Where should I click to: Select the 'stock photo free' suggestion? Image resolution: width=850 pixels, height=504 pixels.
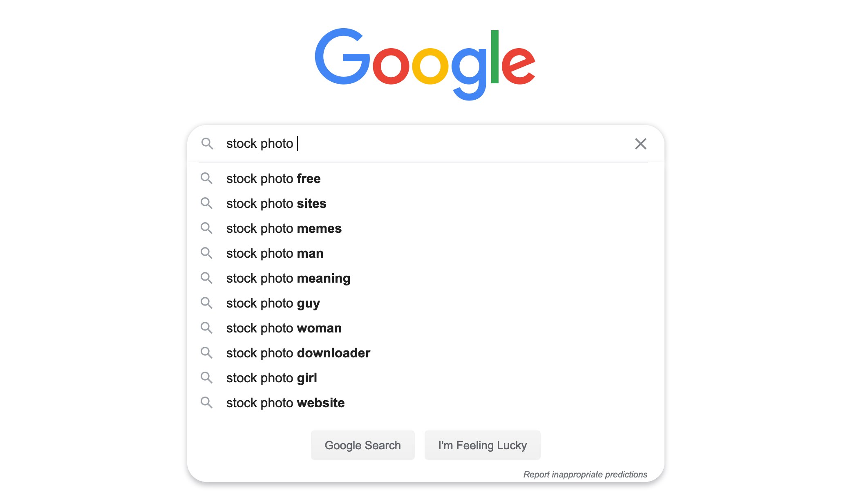(273, 178)
